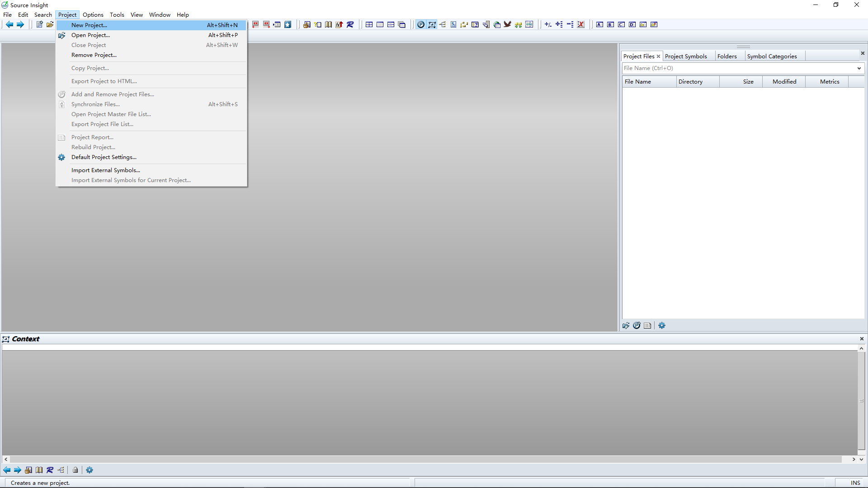Image resolution: width=868 pixels, height=488 pixels.
Task: Select New Project... from the menu
Action: (x=151, y=25)
